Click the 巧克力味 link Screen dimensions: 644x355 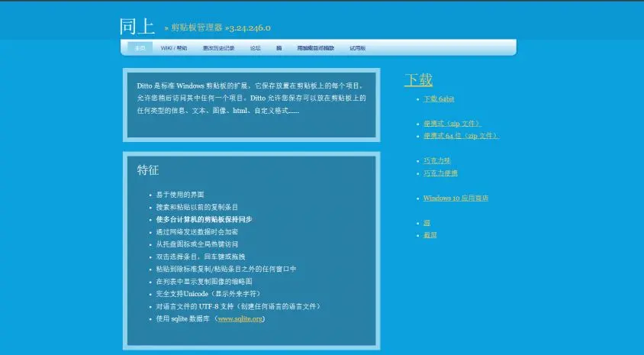437,160
